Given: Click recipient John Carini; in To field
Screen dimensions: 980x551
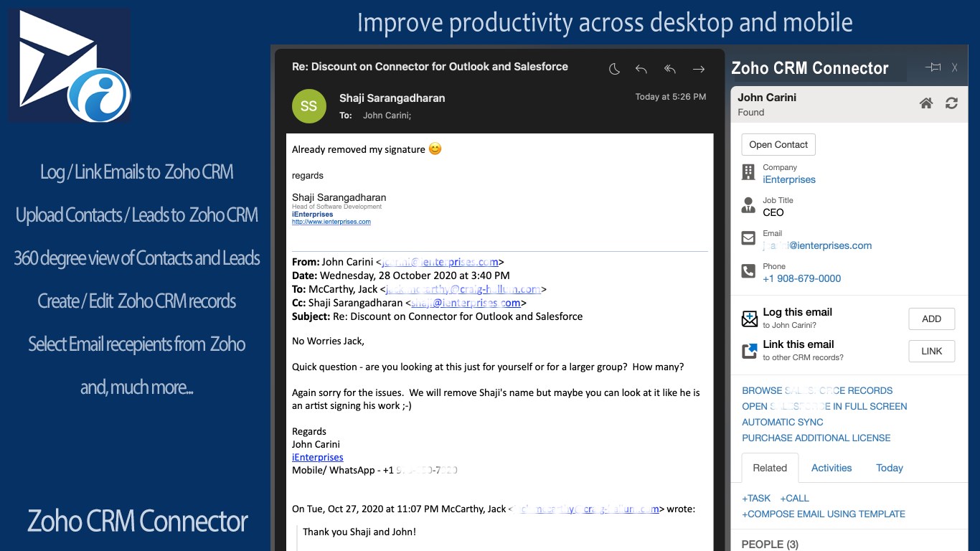Looking at the screenshot, I should 387,116.
